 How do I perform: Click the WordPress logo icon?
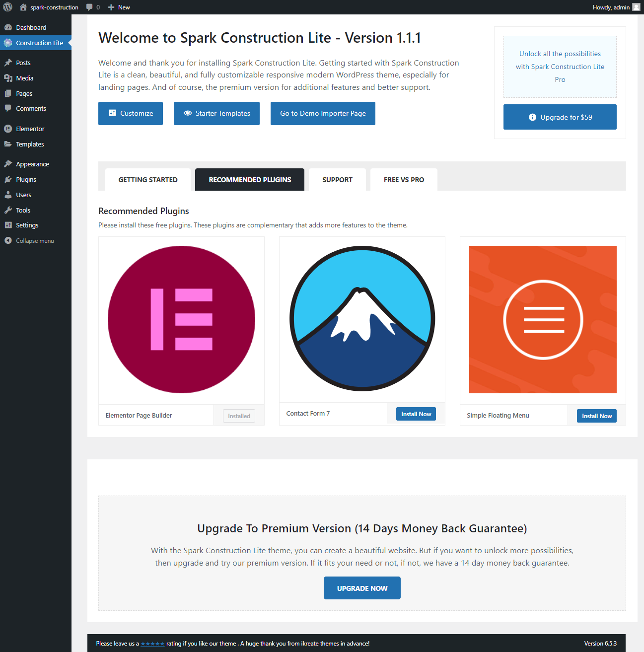point(8,7)
